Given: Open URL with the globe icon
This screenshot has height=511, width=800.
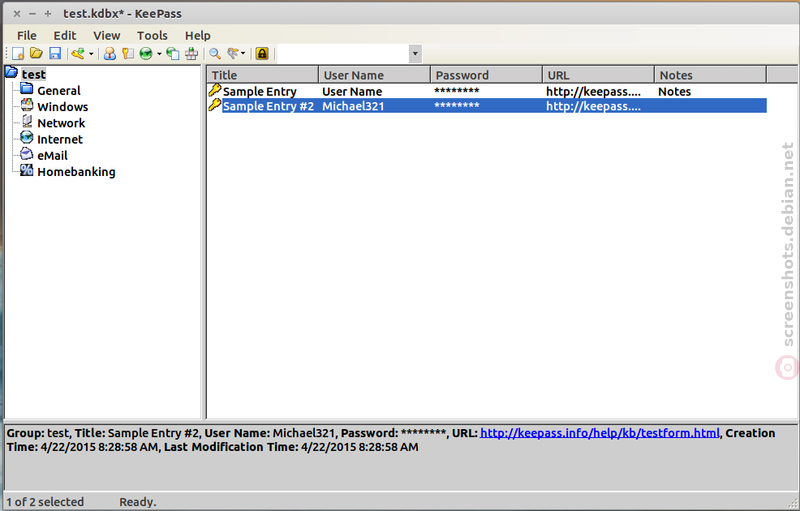Looking at the screenshot, I should (x=146, y=54).
